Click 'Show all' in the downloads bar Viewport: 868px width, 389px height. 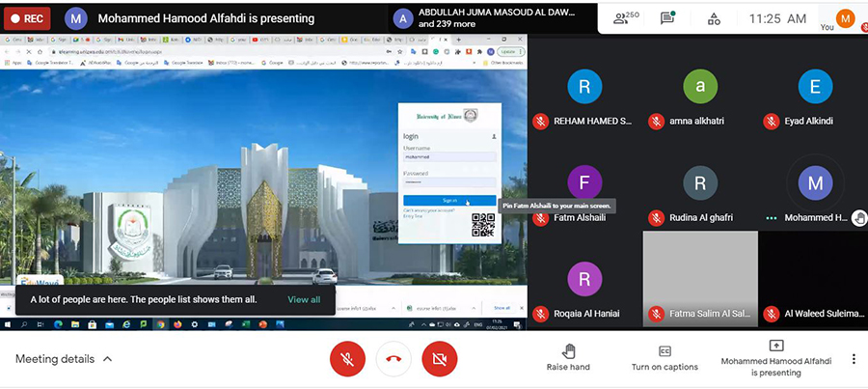tap(502, 308)
